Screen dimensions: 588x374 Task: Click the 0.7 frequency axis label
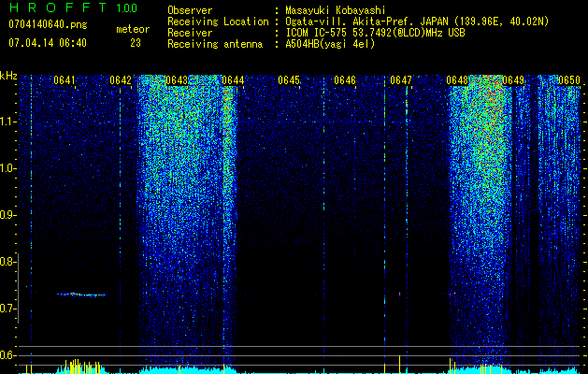pos(8,309)
